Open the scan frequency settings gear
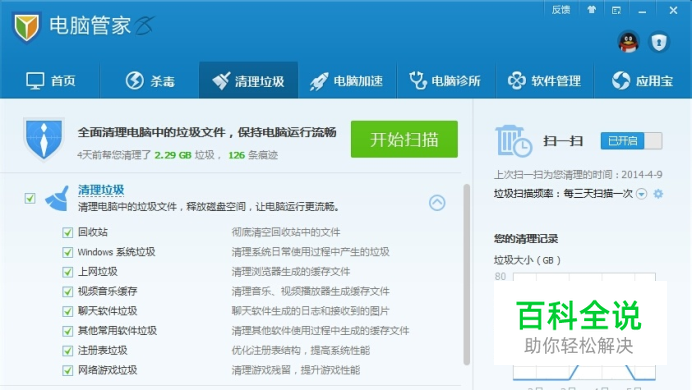 point(658,194)
